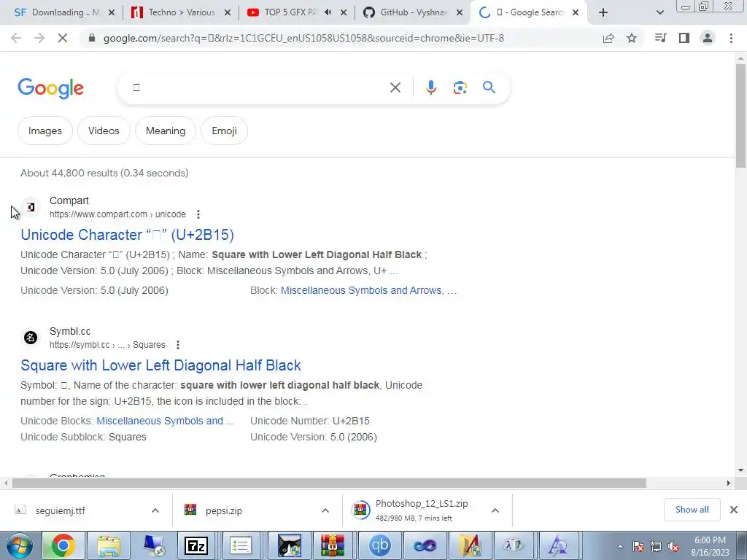The image size is (747, 560).
Task: Open more options for the Symbl.cc result
Action: [178, 345]
